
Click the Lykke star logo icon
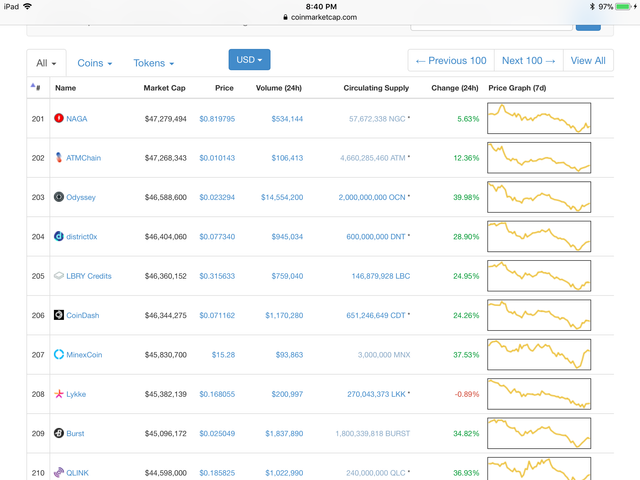pos(59,394)
